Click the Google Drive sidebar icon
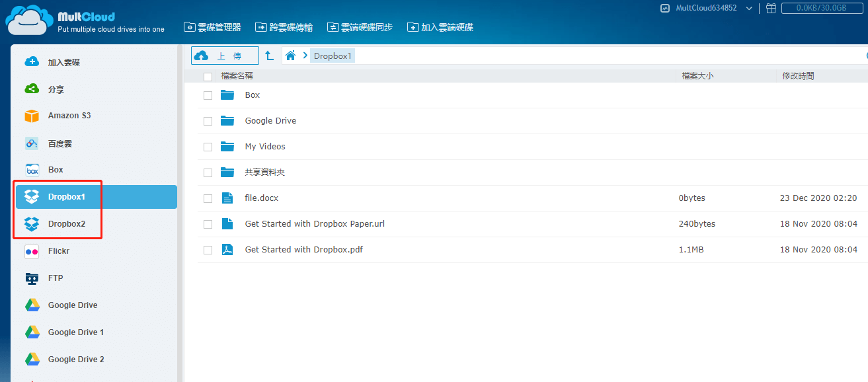Viewport: 868px width, 382px height. tap(32, 305)
